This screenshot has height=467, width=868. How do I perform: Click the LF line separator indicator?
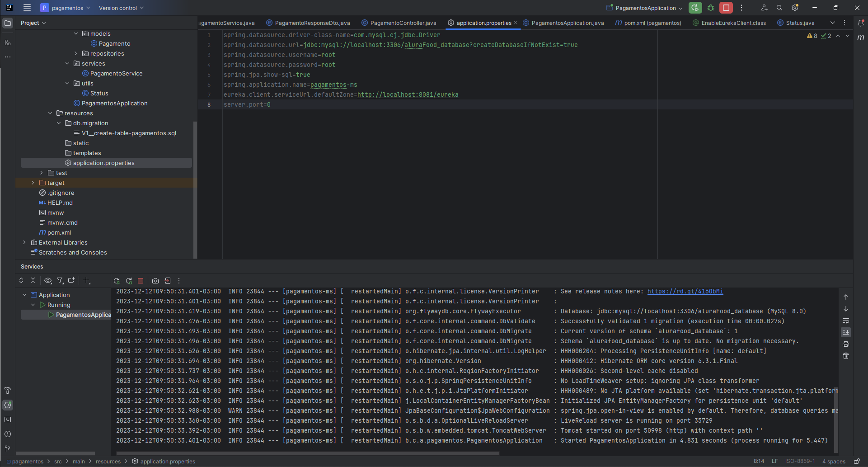(775, 461)
